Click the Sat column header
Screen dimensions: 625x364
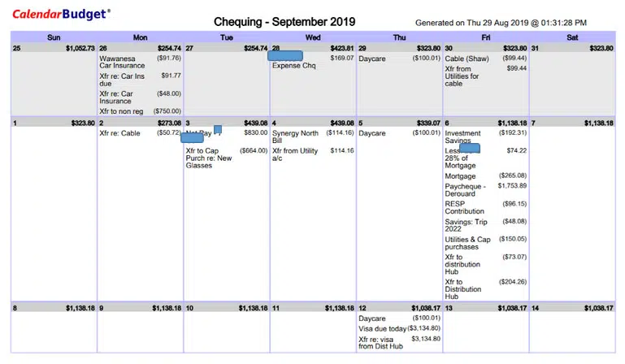coord(572,37)
